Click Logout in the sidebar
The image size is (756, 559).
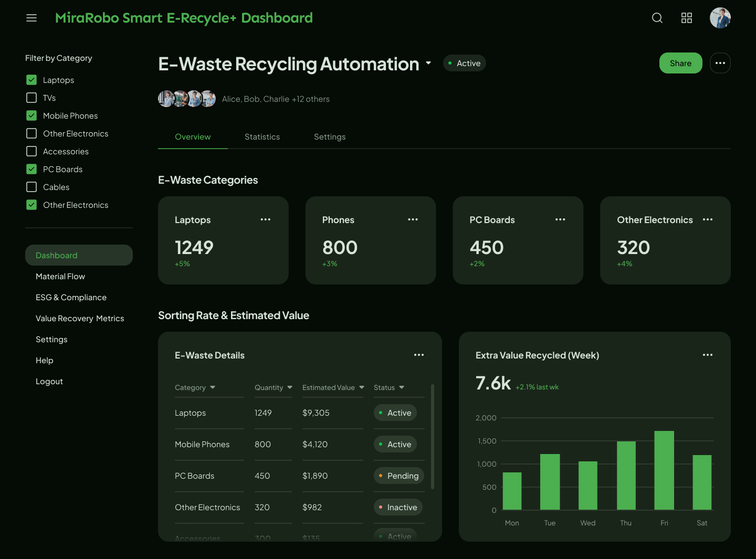pyautogui.click(x=49, y=382)
